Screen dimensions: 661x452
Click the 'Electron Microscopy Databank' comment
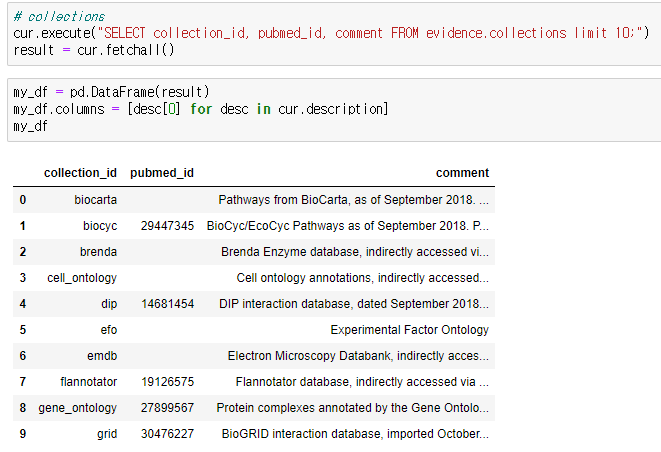click(358, 356)
